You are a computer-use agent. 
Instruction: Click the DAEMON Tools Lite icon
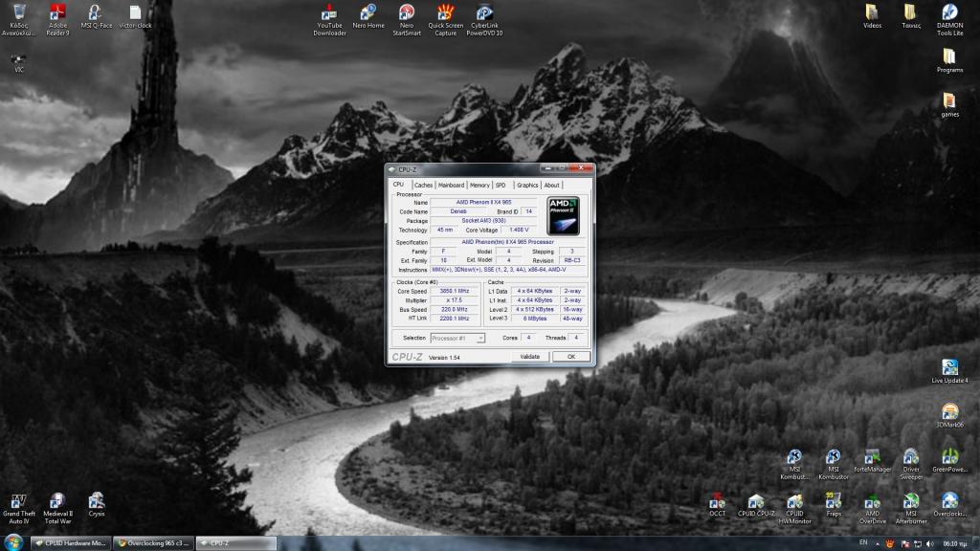949,13
